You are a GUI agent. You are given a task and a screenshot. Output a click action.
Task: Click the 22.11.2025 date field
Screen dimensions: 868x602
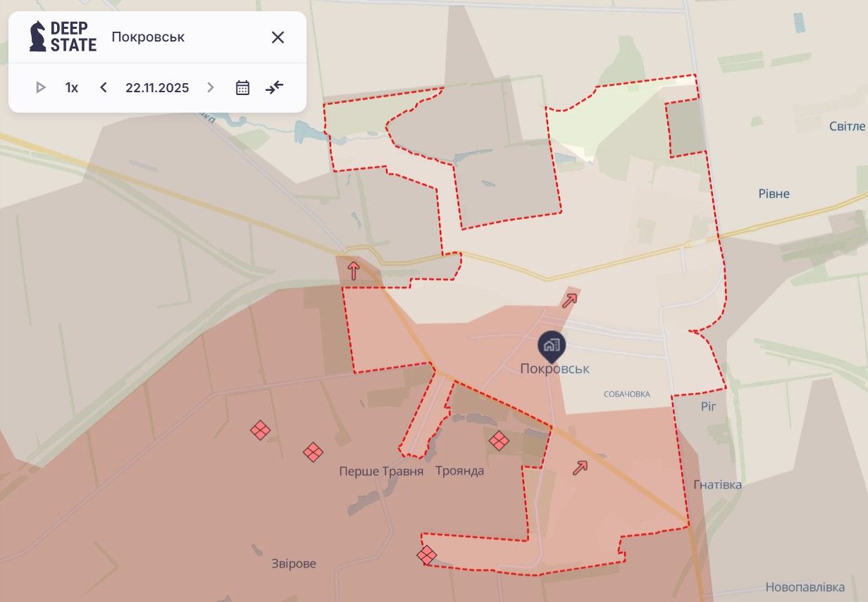[157, 88]
